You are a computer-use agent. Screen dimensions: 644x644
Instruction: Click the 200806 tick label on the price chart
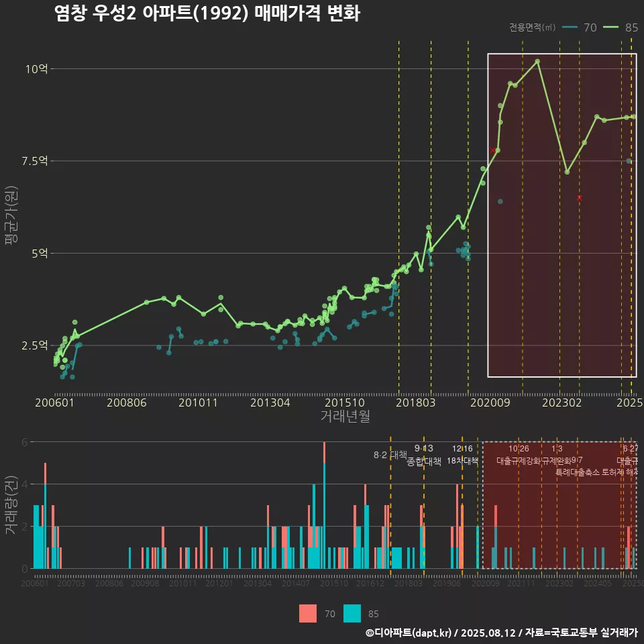pyautogui.click(x=127, y=402)
